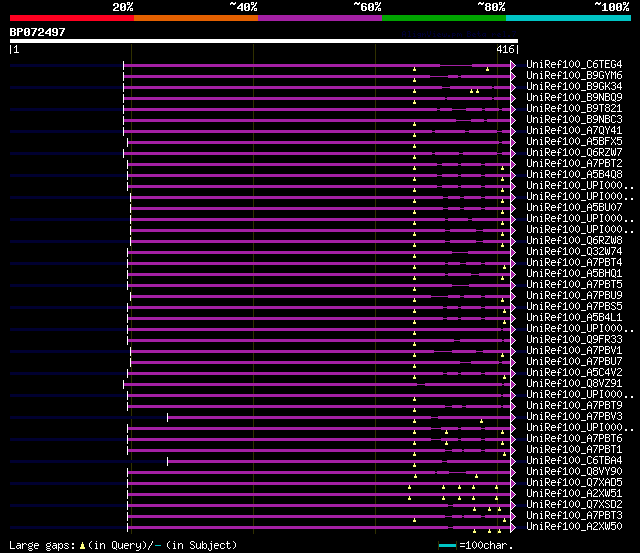Select the UniRef100_A5C4V2 label

click(574, 373)
